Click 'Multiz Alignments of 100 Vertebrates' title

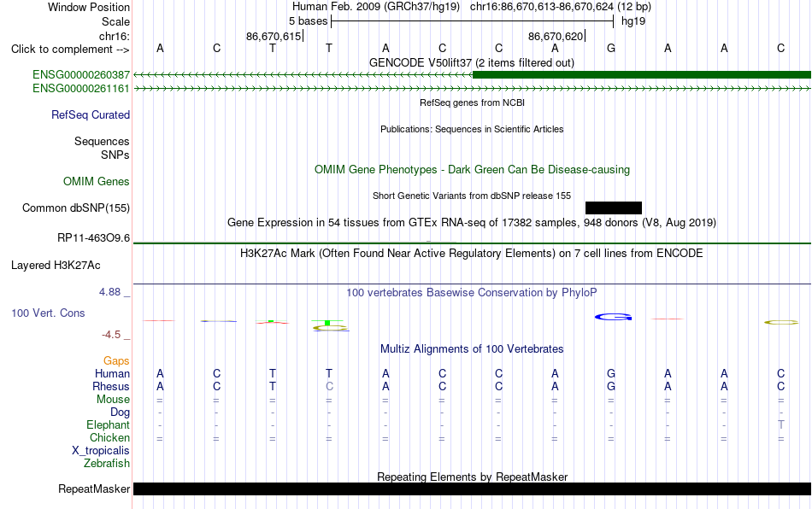tap(472, 348)
